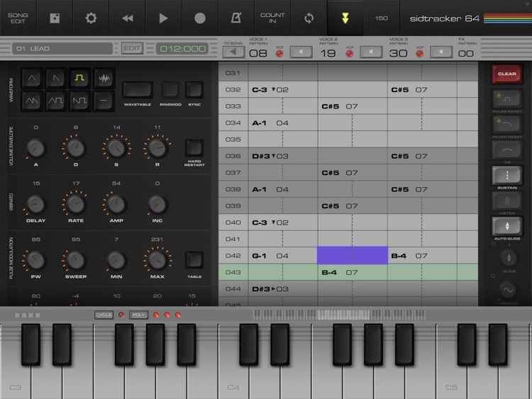This screenshot has width=532, height=399.
Task: Select the double-triangle waveform in second row
Action: pyautogui.click(x=32, y=101)
